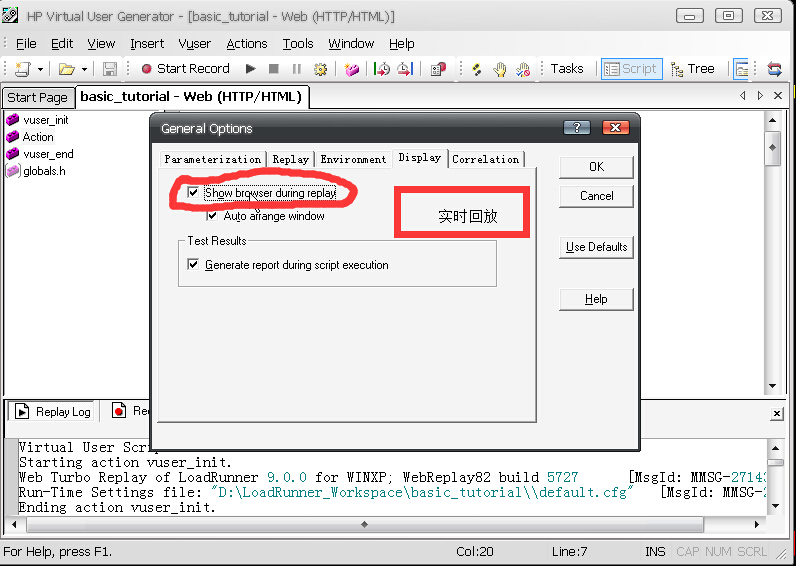The width and height of the screenshot is (797, 566).
Task: Click the Tasks toolbar button
Action: tap(567, 69)
